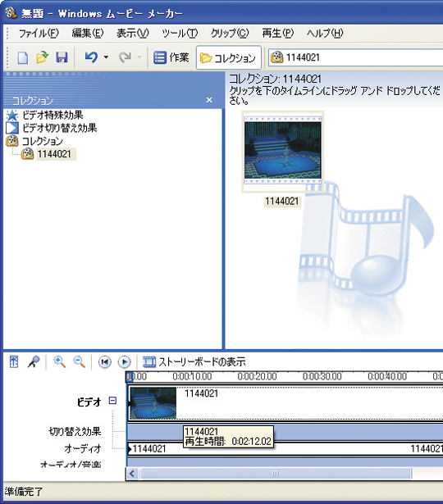Screen dimensions: 443x504
Task: Toggle the 作業 tasks pane
Action: 171,57
